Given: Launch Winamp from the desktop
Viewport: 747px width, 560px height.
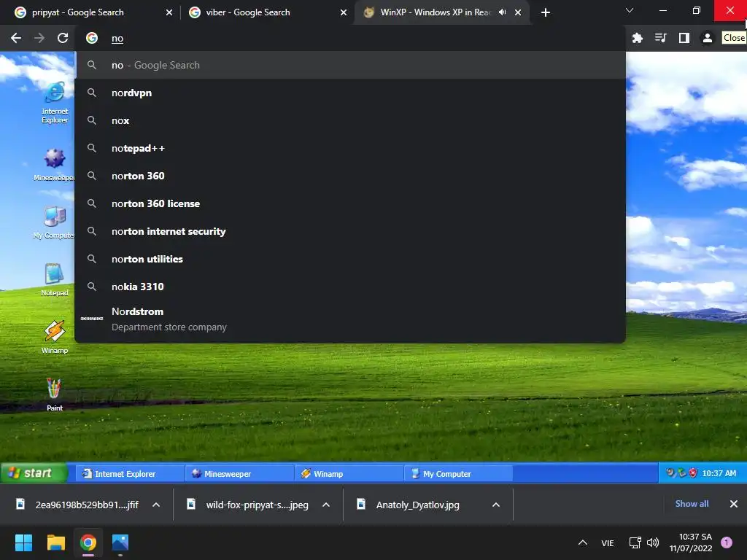Looking at the screenshot, I should [54, 338].
